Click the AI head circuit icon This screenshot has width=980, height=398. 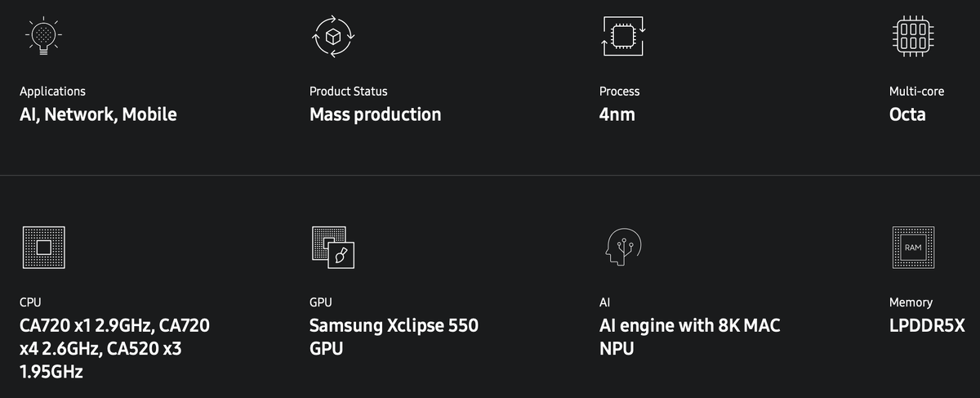(x=623, y=246)
